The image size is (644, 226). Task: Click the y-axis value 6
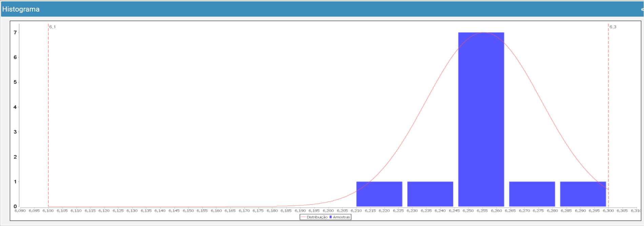15,57
